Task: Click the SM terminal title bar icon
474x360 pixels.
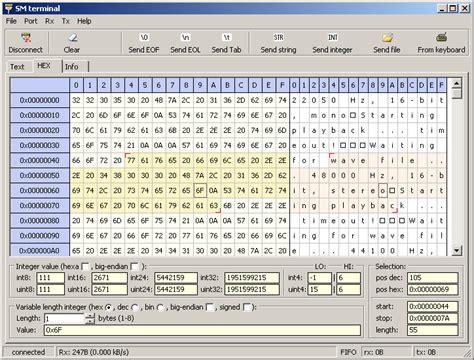Action: 8,8
